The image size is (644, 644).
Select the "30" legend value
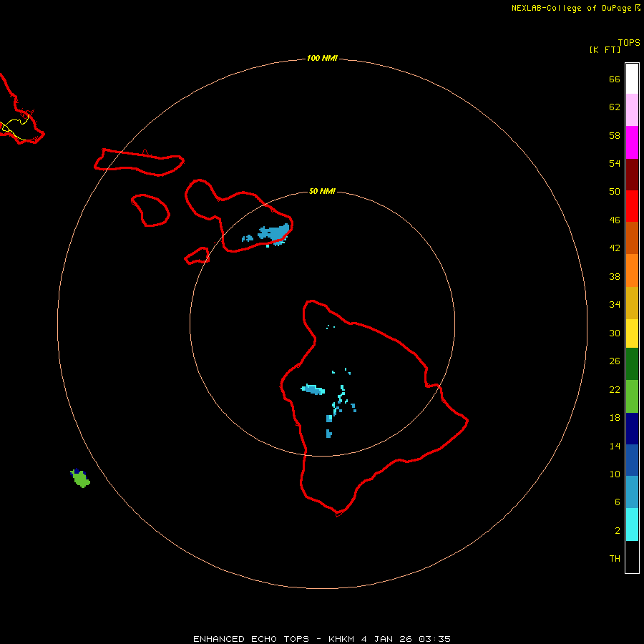[615, 333]
